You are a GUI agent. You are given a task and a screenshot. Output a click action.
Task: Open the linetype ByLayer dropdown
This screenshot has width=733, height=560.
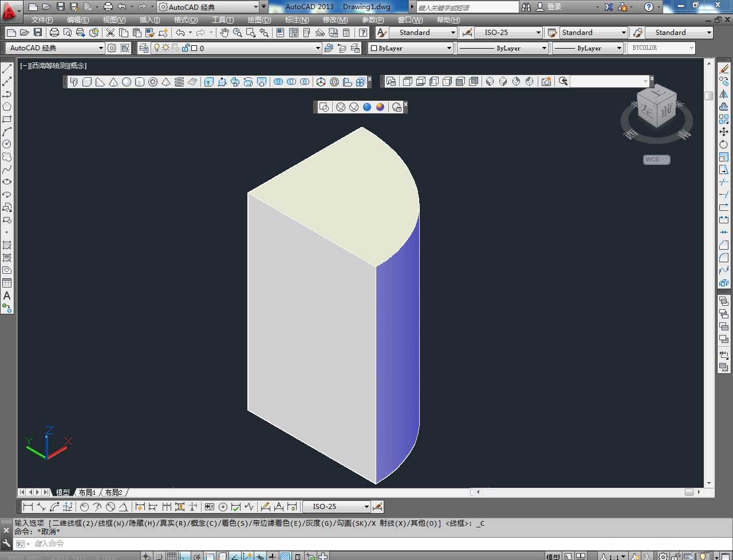click(x=502, y=48)
